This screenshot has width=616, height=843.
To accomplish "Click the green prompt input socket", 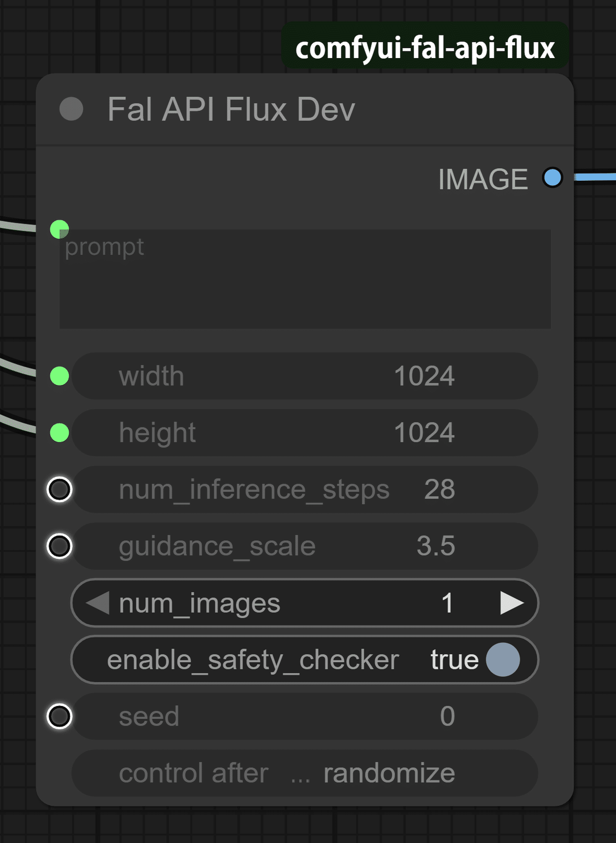I will click(x=59, y=228).
